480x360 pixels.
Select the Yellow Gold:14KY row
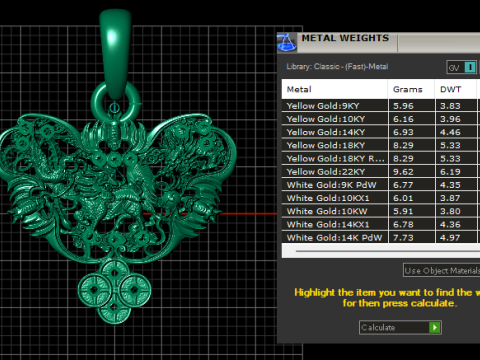pos(381,132)
